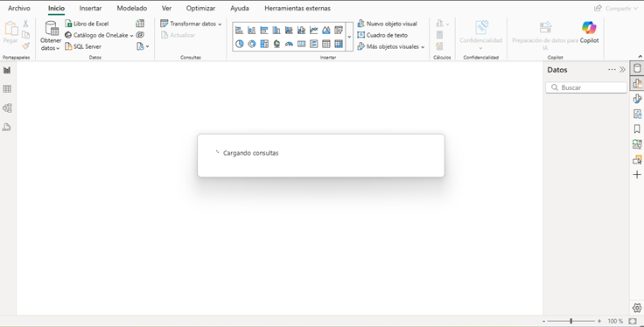This screenshot has height=327, width=644.
Task: Insert a pie chart visual
Action: click(x=240, y=44)
